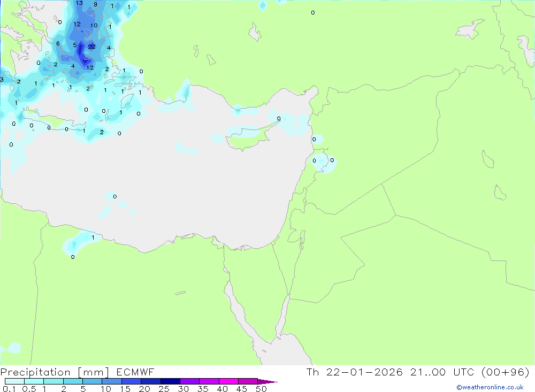Select the 'ECMWF' model label
535x392 pixels.
pyautogui.click(x=135, y=372)
